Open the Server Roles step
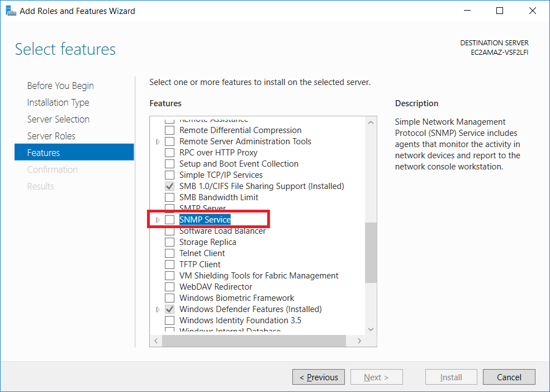Screen dimensions: 550x392 [x=51, y=136]
